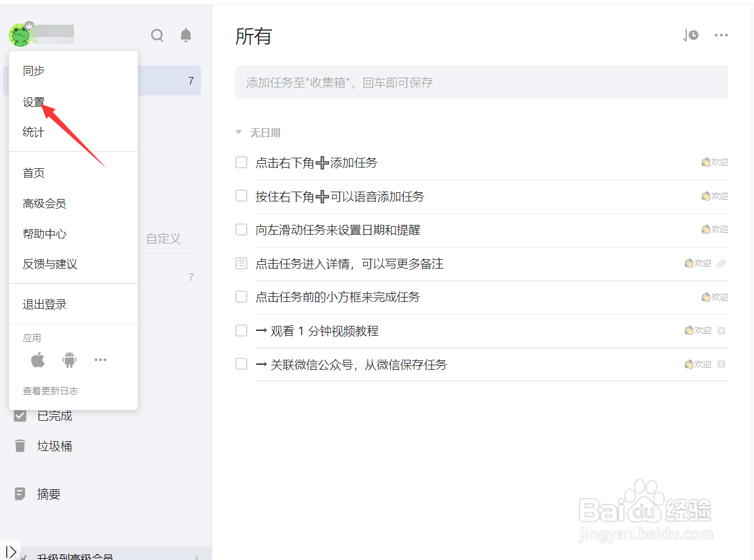Click the add task input field
Viewport: 754px width, 560px height.
click(x=481, y=83)
